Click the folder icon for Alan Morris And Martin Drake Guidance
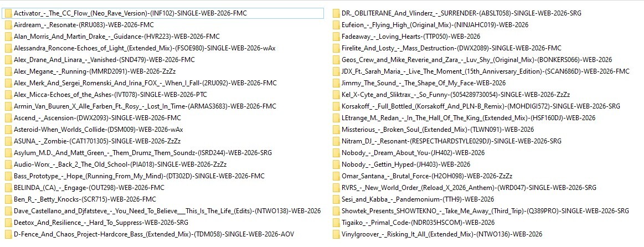The height and width of the screenshot is (247, 644). tap(9, 36)
